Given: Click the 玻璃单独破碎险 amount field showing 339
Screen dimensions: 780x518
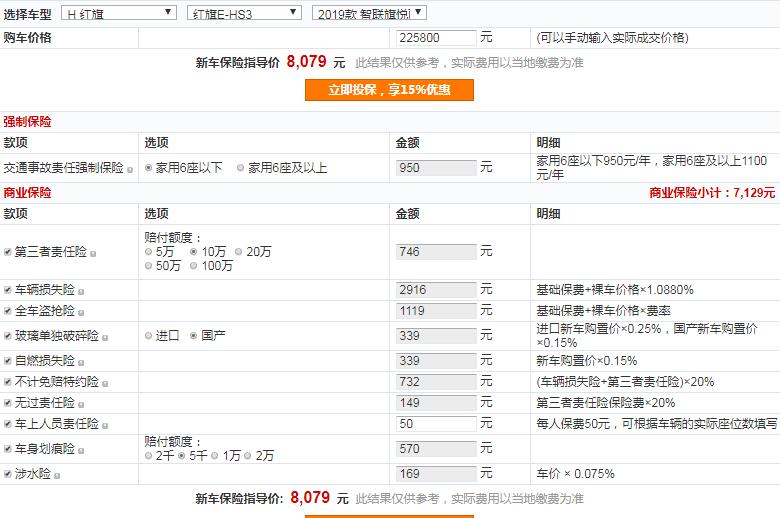Looking at the screenshot, I should [436, 336].
